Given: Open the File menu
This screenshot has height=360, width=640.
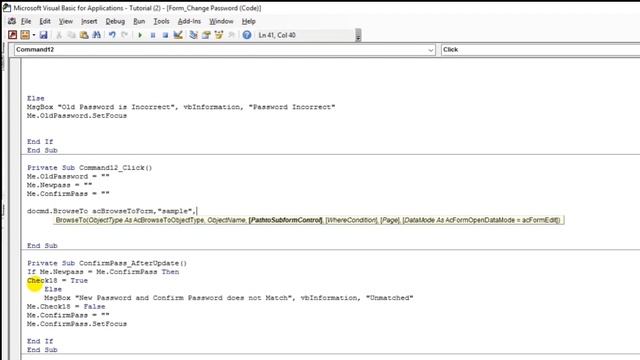Looking at the screenshot, I should [x=26, y=21].
